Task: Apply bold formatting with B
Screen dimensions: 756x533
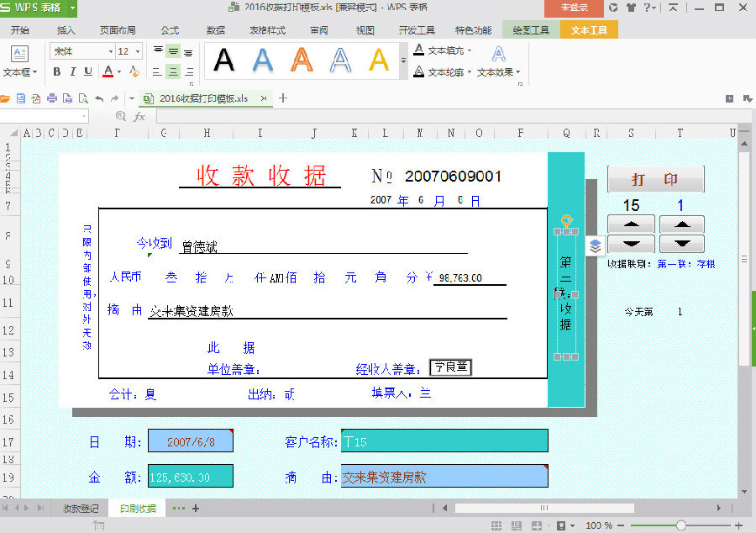Action: [x=57, y=71]
